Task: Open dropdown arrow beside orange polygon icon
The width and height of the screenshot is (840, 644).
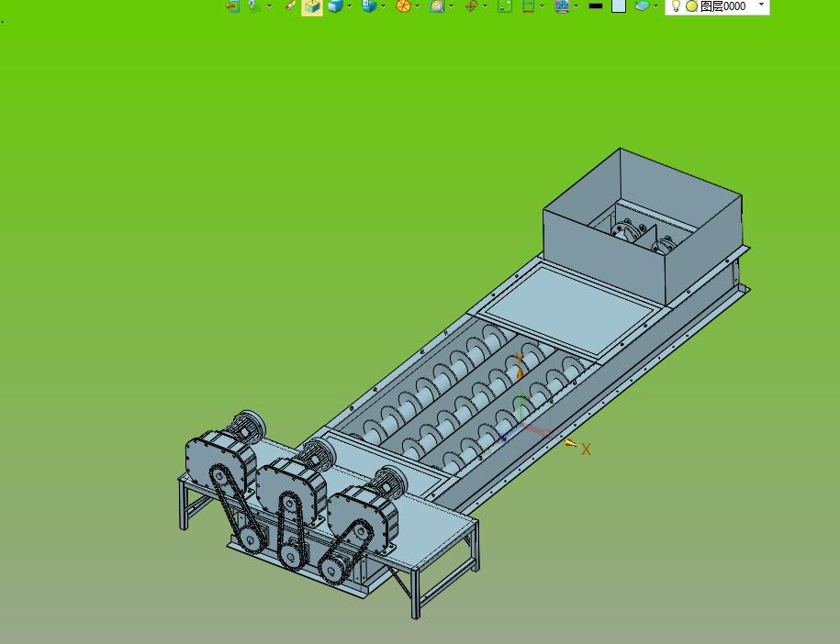Action: 418,6
